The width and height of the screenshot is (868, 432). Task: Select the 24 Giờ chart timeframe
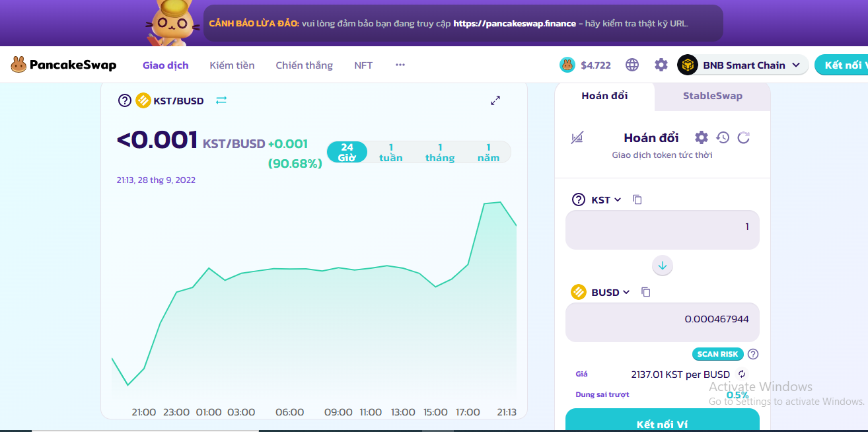click(x=347, y=152)
